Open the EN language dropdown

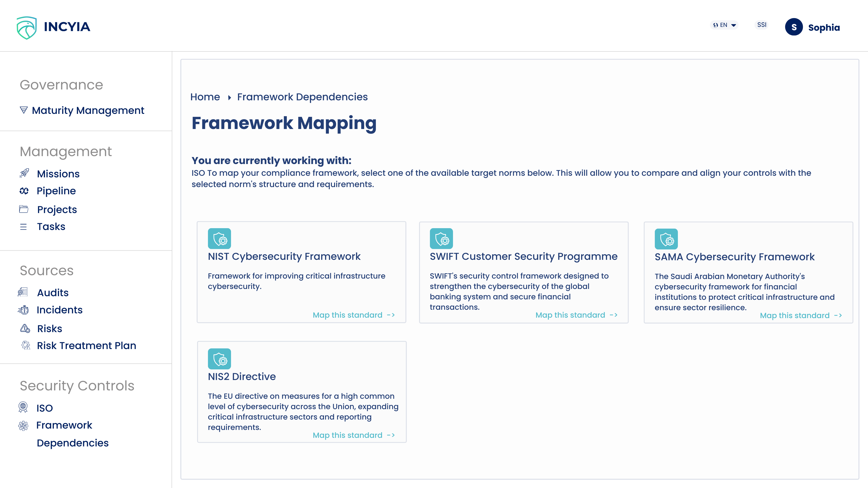coord(724,25)
